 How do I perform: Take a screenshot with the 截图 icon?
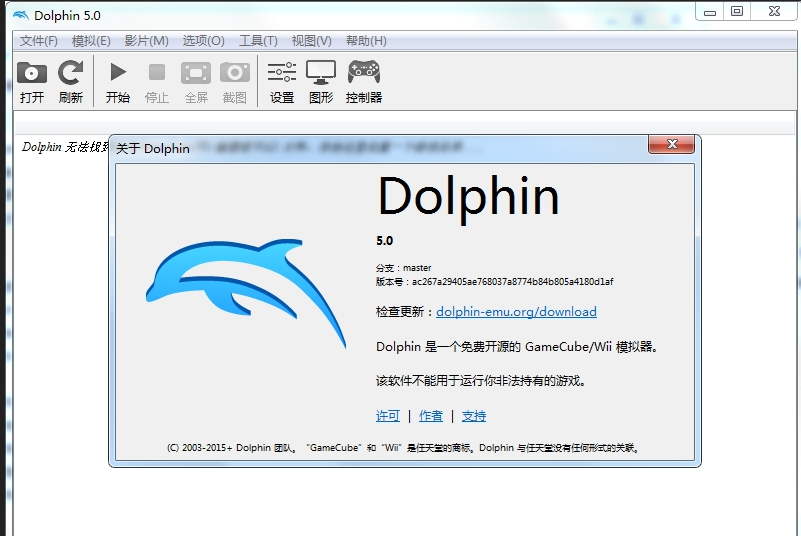pyautogui.click(x=235, y=82)
